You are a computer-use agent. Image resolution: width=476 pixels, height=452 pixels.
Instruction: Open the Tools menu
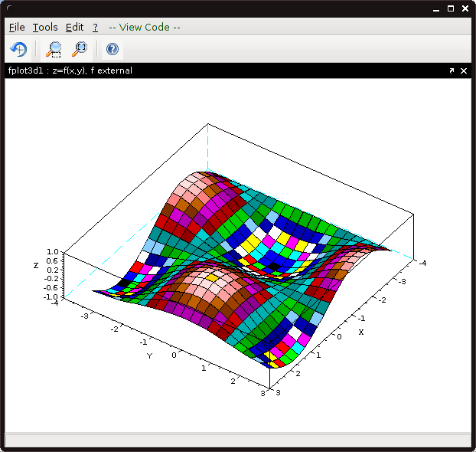[x=45, y=27]
